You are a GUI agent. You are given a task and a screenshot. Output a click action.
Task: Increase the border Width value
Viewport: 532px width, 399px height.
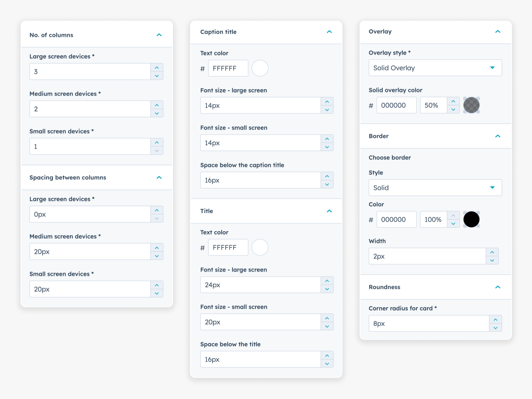(492, 252)
